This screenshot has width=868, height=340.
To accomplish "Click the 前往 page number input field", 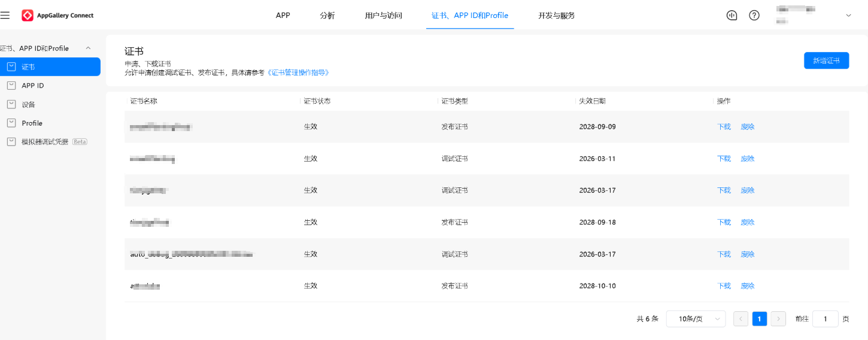I will pos(825,319).
